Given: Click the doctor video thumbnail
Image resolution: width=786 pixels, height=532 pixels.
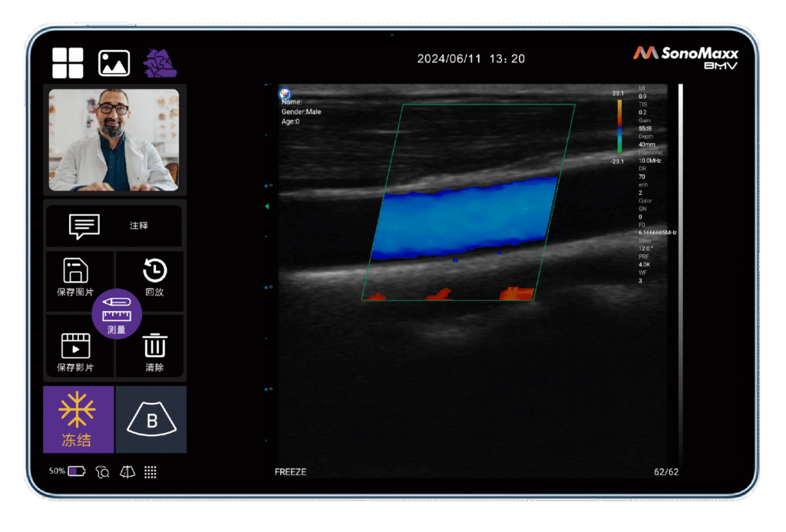Looking at the screenshot, I should [114, 140].
